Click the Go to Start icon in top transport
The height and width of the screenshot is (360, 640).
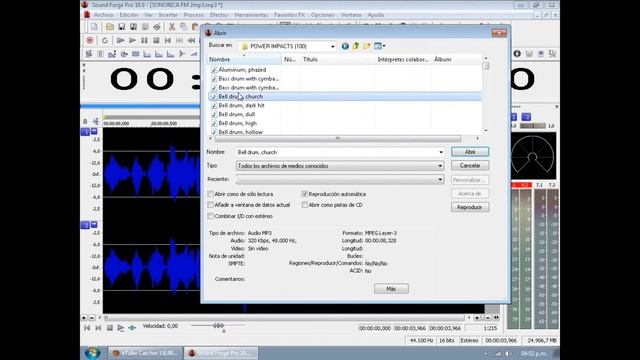168,40
